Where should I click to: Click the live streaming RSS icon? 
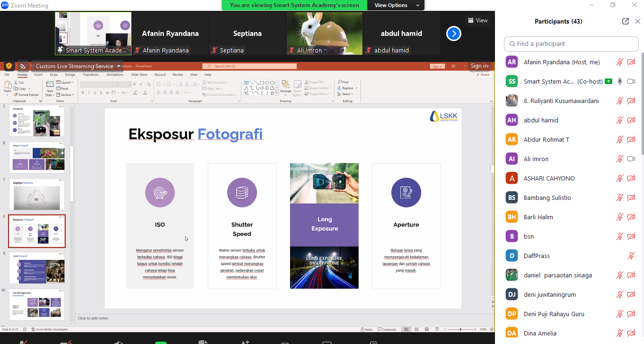pos(22,66)
